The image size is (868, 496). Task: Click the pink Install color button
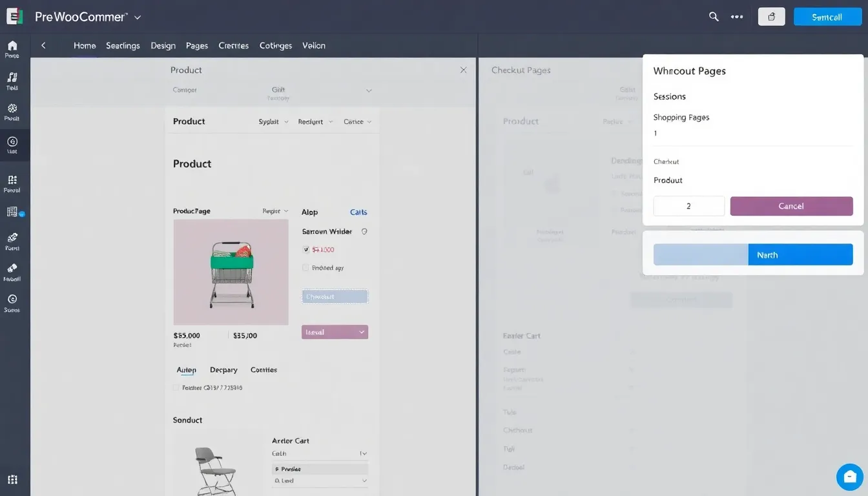pos(335,331)
